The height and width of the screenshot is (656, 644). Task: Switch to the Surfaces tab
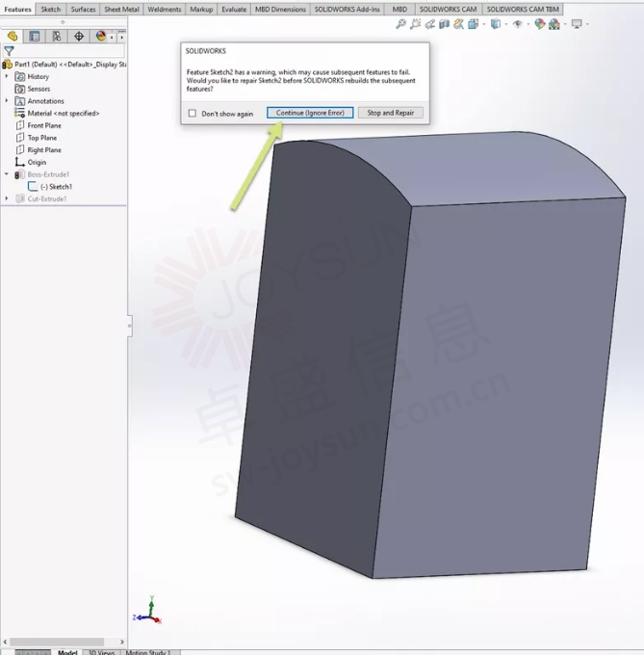[x=83, y=10]
